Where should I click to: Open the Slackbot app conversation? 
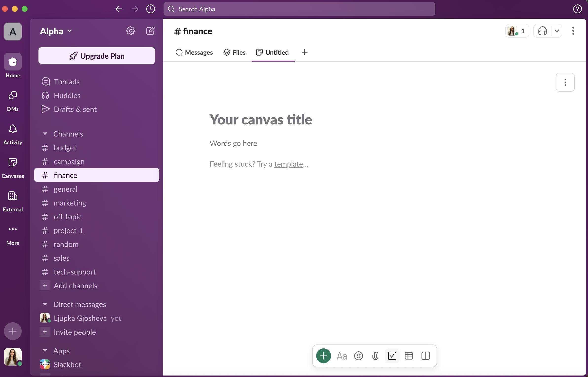pos(97,364)
